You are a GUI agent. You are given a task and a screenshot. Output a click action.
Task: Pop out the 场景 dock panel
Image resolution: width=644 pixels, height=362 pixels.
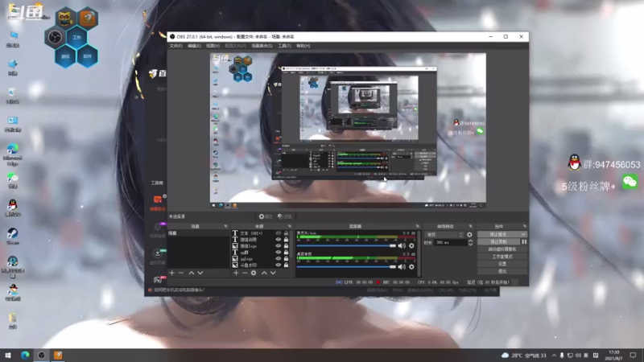click(x=225, y=226)
